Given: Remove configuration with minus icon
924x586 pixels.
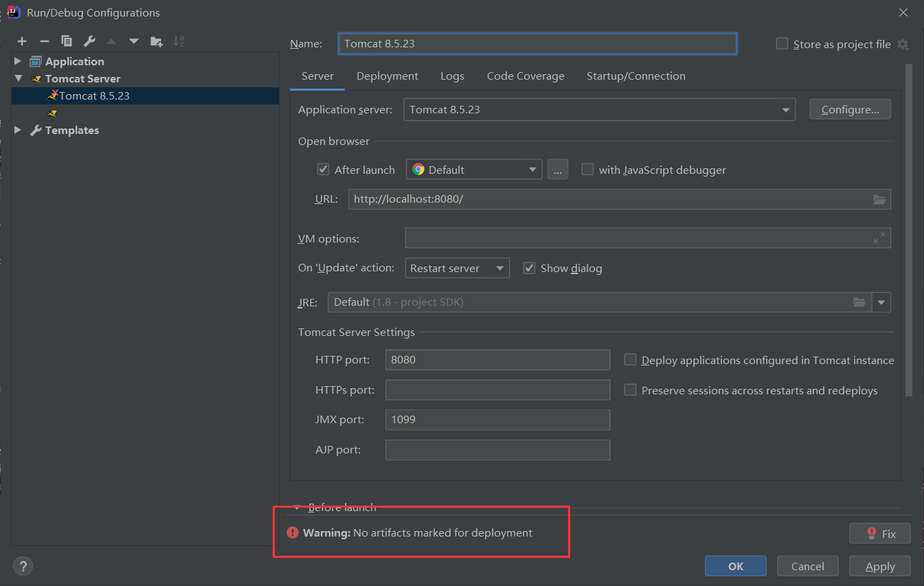Looking at the screenshot, I should (44, 41).
